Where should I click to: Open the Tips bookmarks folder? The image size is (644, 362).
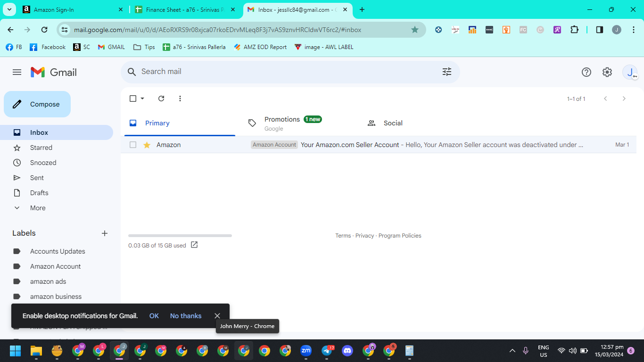(144, 47)
